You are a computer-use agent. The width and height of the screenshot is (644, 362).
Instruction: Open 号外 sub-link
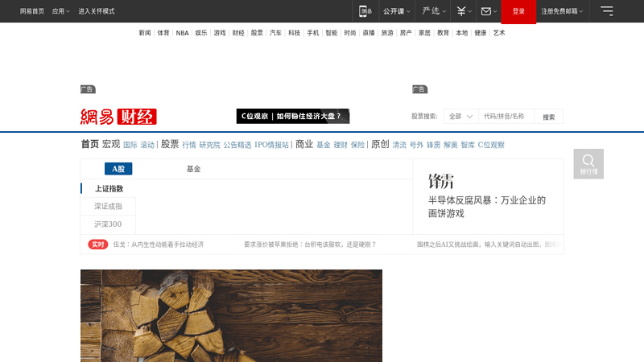click(416, 145)
